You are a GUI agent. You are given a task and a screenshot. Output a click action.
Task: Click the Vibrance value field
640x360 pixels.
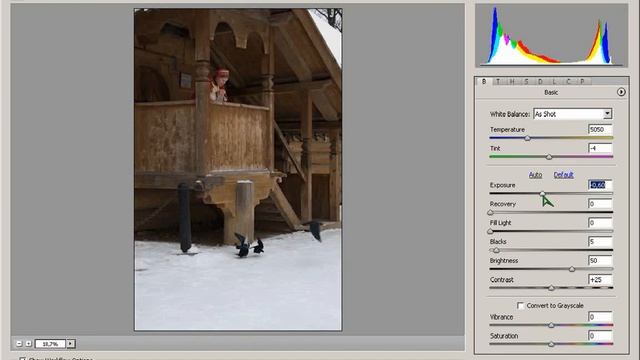click(x=600, y=317)
